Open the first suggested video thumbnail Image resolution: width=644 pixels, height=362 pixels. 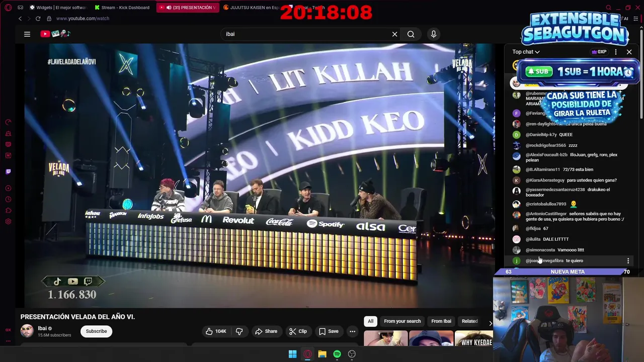click(386, 338)
